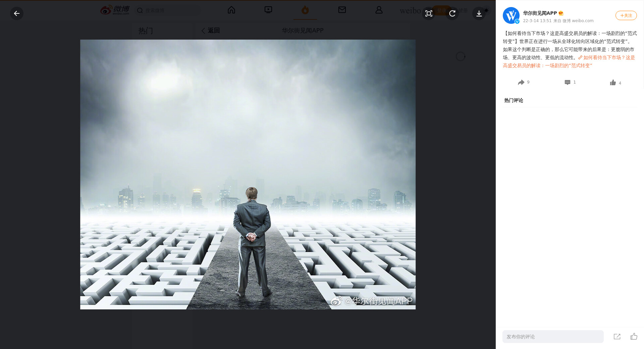Image resolution: width=644 pixels, height=349 pixels.
Task: Click the 华尔街见闻APP avatar
Action: point(511,15)
